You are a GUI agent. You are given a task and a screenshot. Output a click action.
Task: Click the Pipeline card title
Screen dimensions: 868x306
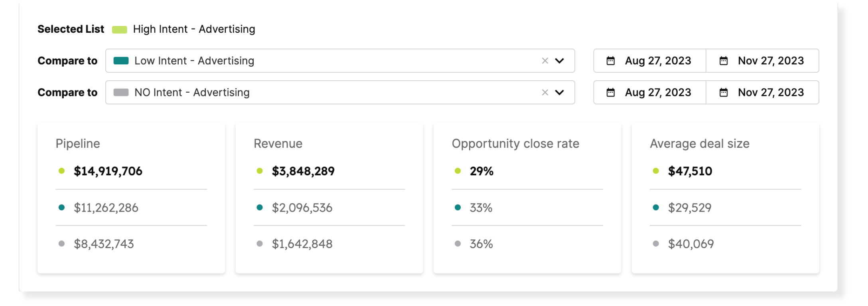point(78,143)
